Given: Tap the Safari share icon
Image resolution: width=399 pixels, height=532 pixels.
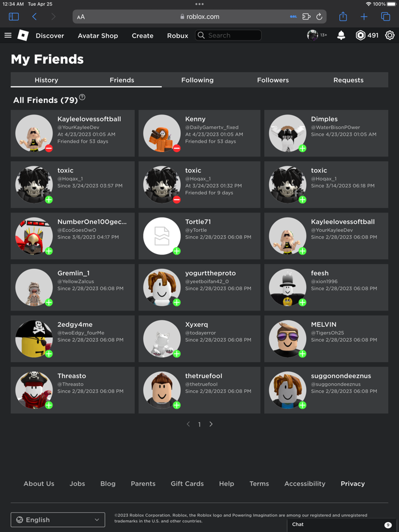Looking at the screenshot, I should coord(343,17).
